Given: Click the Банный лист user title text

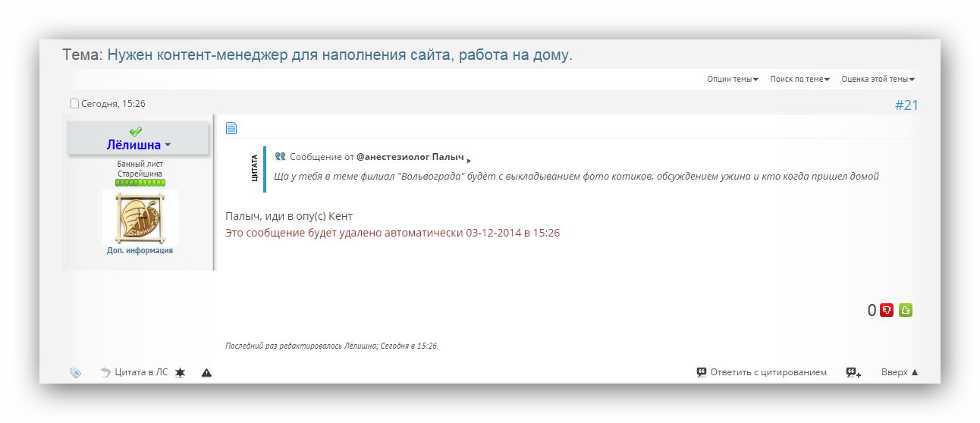Looking at the screenshot, I should (x=140, y=164).
